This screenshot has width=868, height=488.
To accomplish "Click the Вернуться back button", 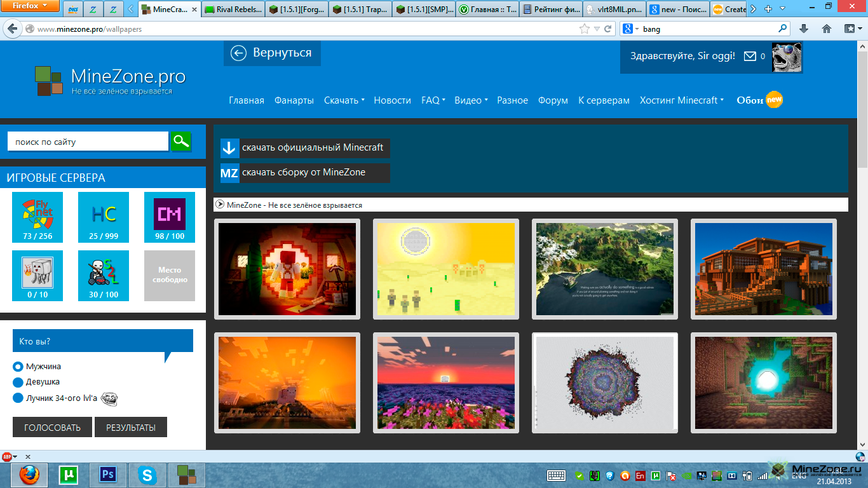I will (272, 53).
